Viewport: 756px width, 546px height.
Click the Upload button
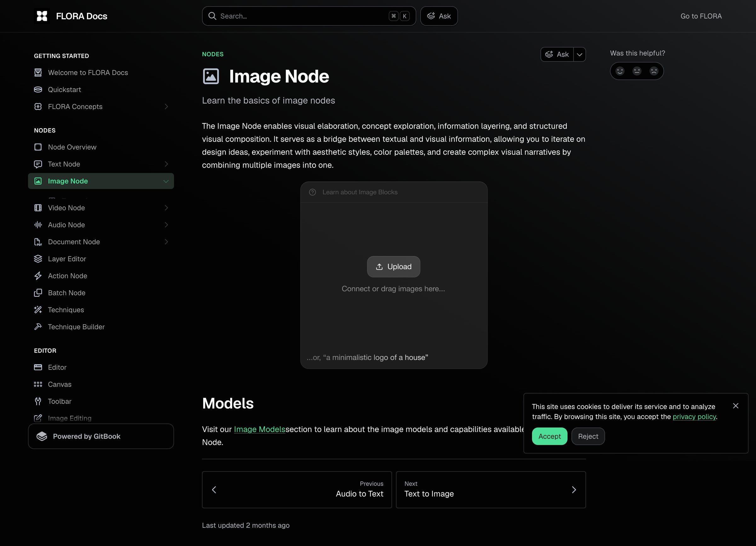(393, 267)
